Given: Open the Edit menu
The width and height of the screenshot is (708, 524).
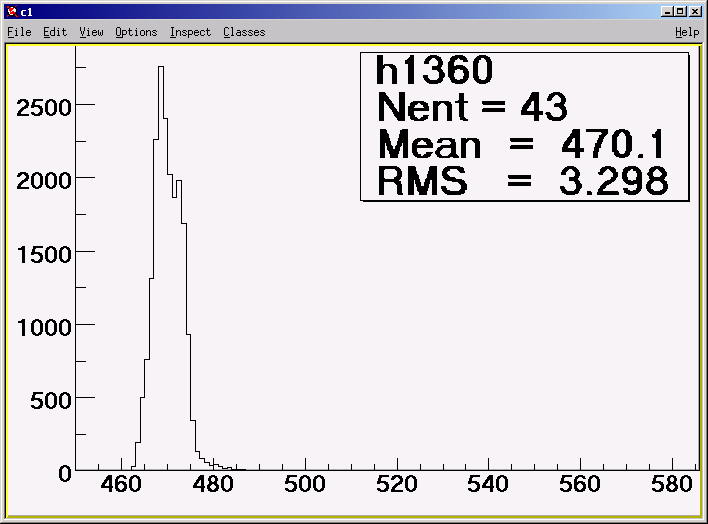Looking at the screenshot, I should (55, 32).
